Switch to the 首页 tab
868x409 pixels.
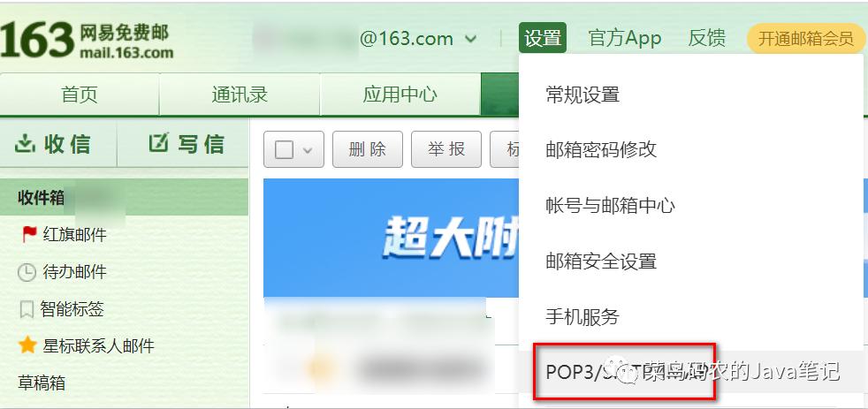[x=80, y=95]
